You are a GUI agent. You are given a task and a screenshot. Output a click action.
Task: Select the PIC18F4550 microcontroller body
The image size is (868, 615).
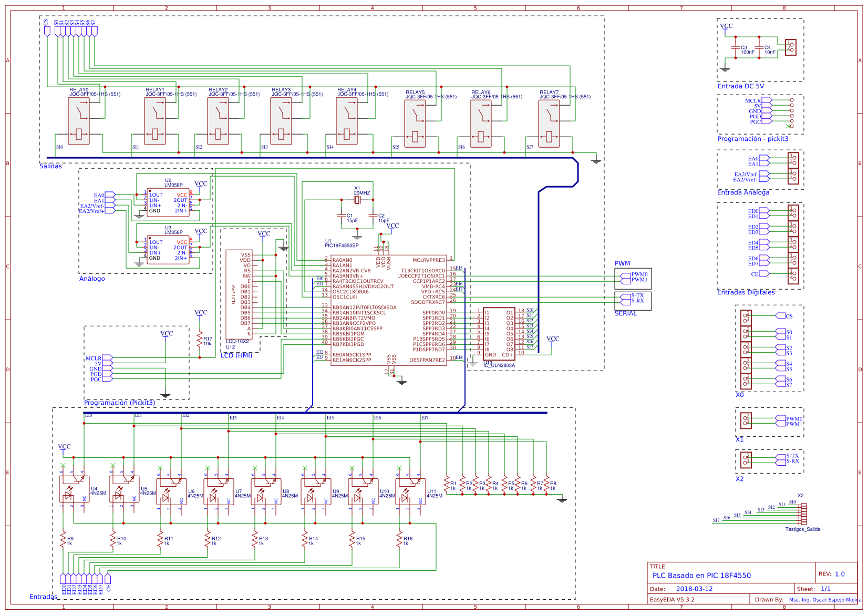389,310
